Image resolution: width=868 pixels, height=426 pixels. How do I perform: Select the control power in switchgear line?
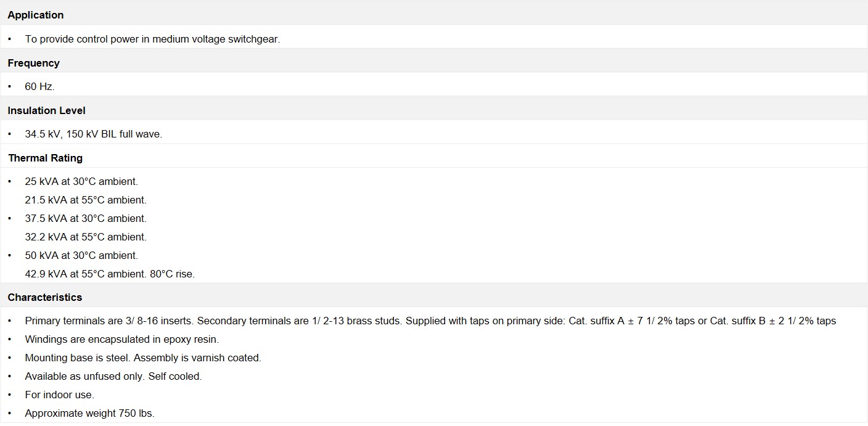click(x=152, y=39)
